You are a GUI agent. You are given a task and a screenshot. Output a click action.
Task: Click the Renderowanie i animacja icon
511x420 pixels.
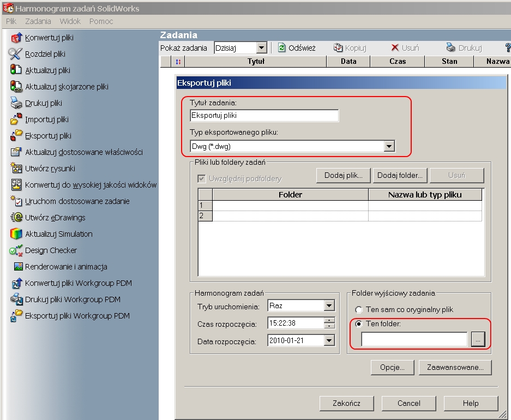18,267
